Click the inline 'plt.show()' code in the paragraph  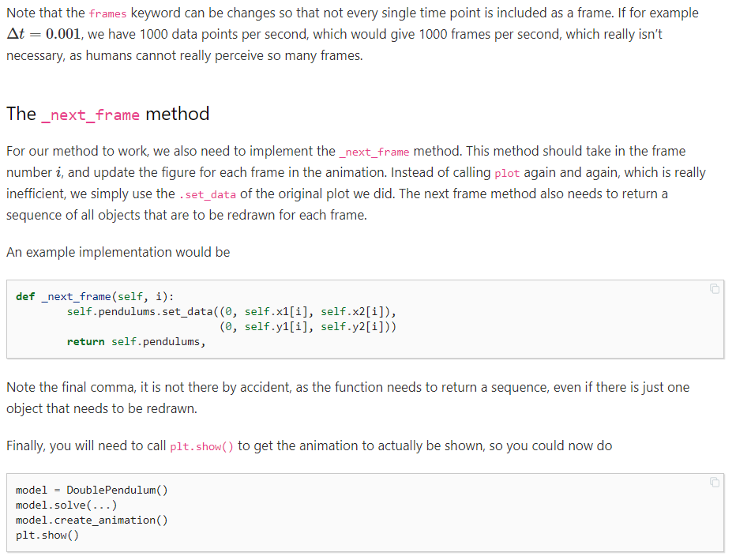[x=201, y=446]
